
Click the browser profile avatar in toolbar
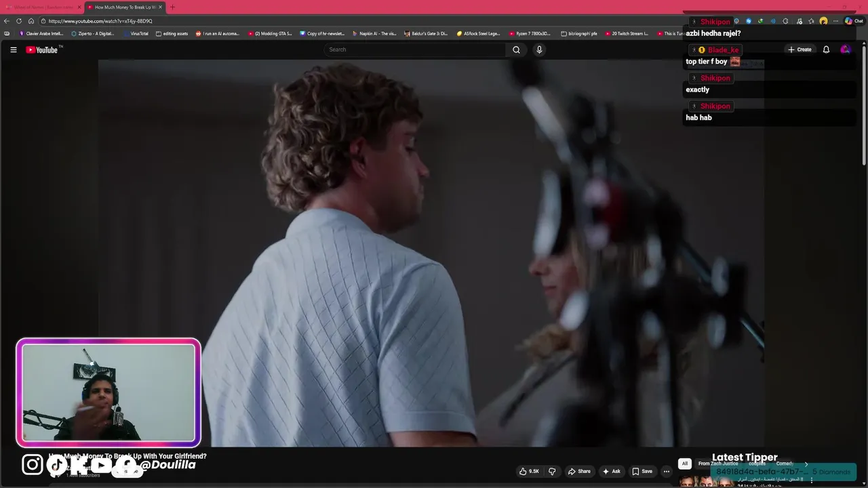coord(823,21)
